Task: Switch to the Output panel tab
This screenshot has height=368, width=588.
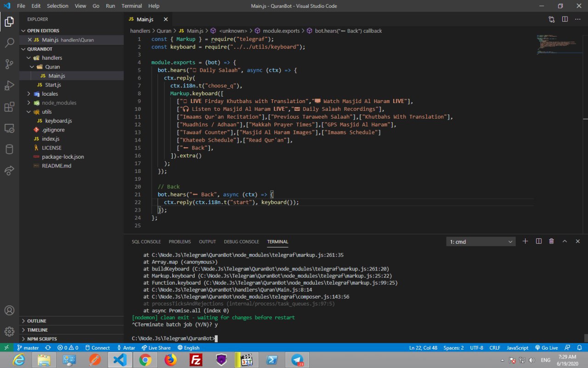Action: point(207,241)
